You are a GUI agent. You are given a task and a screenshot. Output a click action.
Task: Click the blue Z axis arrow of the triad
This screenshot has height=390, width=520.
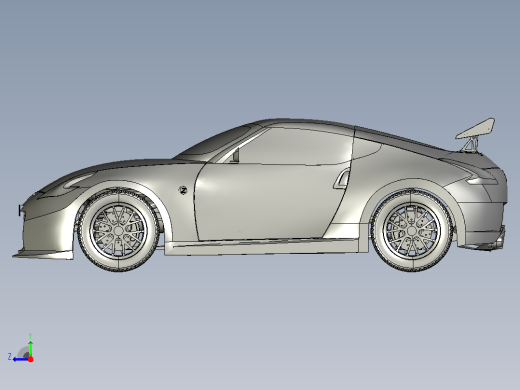coord(20,359)
